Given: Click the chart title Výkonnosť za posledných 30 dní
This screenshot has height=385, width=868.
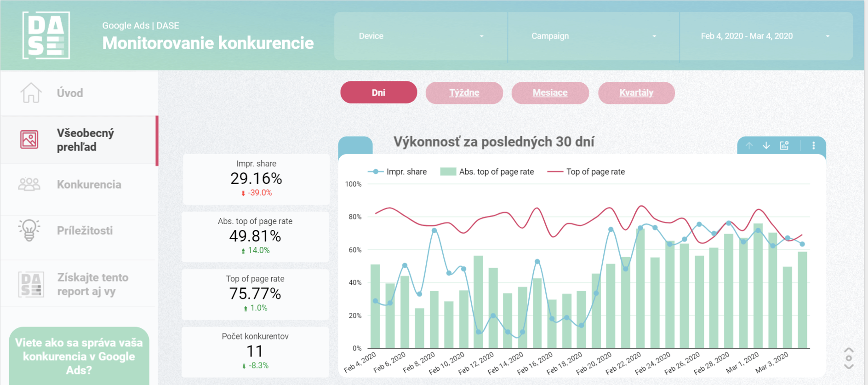Looking at the screenshot, I should [x=494, y=142].
